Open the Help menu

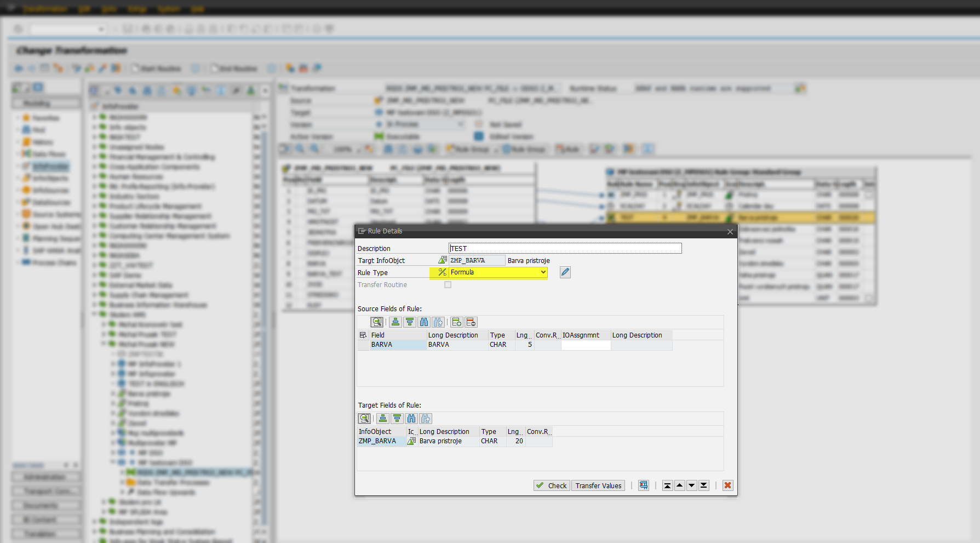[x=198, y=9]
